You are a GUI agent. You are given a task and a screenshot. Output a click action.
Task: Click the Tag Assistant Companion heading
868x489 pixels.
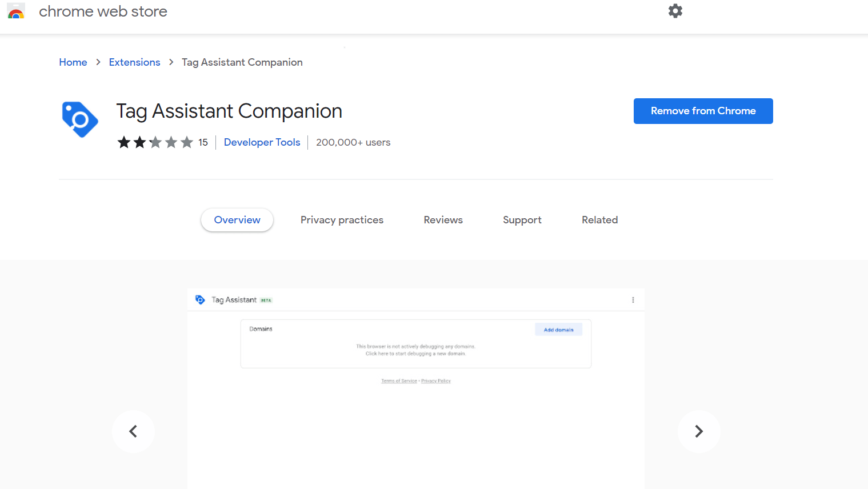point(229,111)
